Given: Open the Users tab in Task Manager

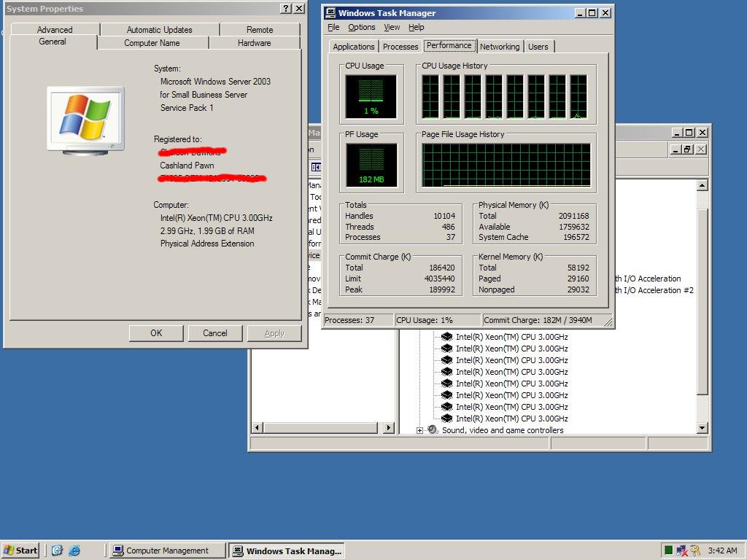Looking at the screenshot, I should pos(538,47).
